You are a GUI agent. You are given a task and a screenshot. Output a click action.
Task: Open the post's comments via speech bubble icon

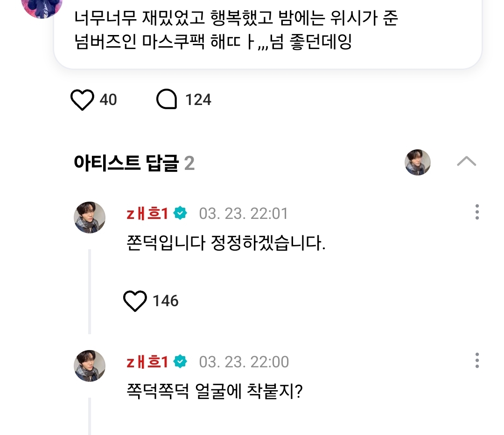[167, 100]
